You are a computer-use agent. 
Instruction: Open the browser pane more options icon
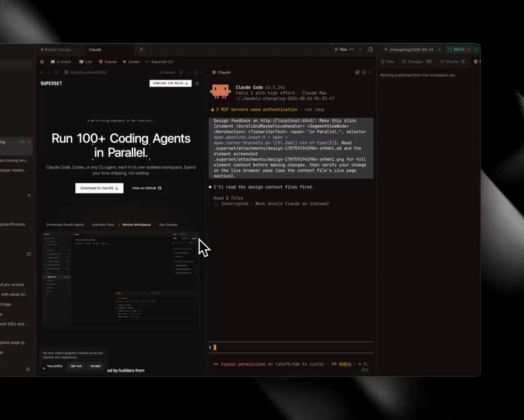pos(188,72)
